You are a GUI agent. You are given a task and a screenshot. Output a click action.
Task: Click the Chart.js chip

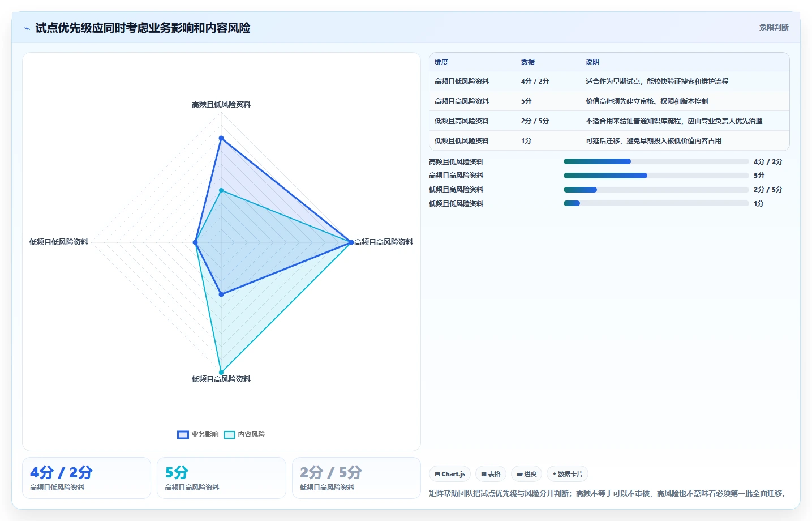click(450, 474)
